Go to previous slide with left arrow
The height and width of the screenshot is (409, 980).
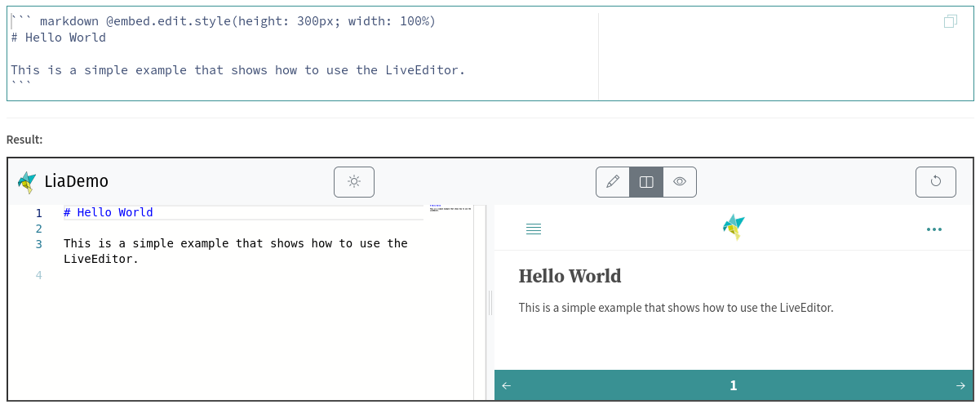[x=507, y=385]
